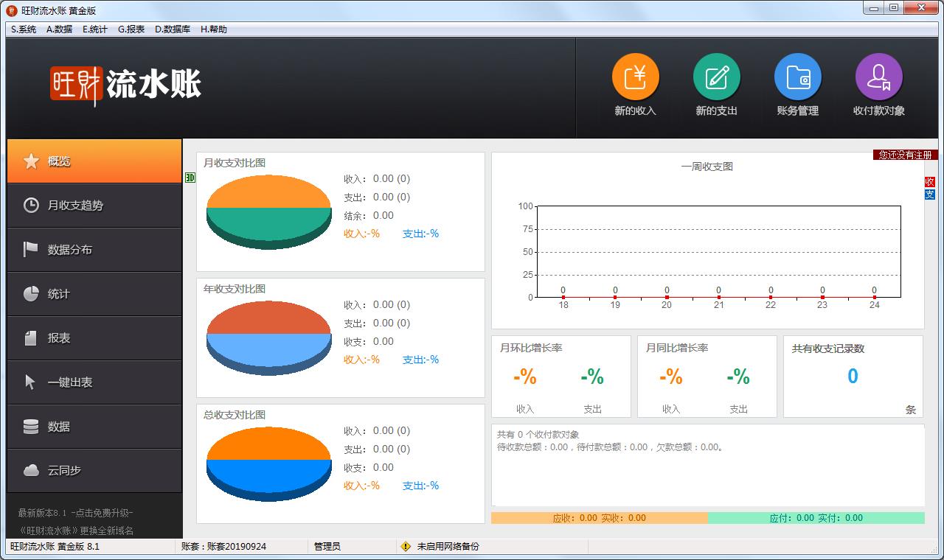This screenshot has height=560, width=944.
Task: Click 共有 0 个收付款对象 text
Action: tap(538, 435)
